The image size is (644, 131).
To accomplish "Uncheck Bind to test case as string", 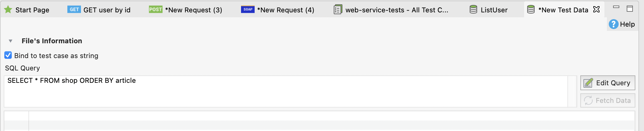I will [8, 55].
